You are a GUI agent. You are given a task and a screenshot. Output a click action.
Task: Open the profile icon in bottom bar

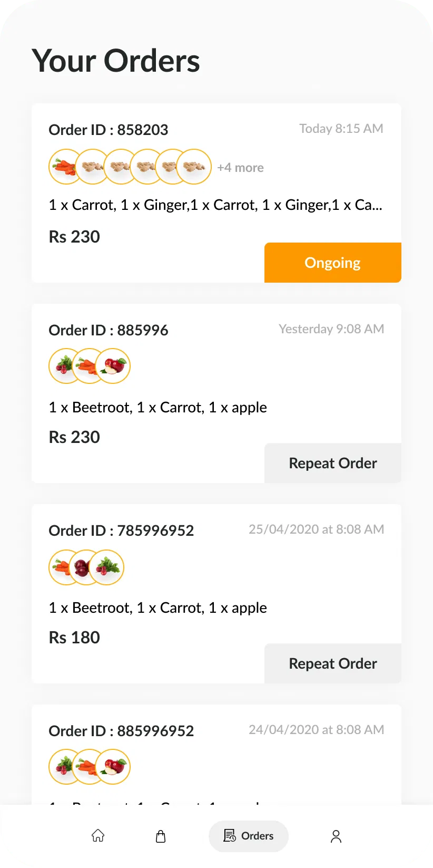336,836
